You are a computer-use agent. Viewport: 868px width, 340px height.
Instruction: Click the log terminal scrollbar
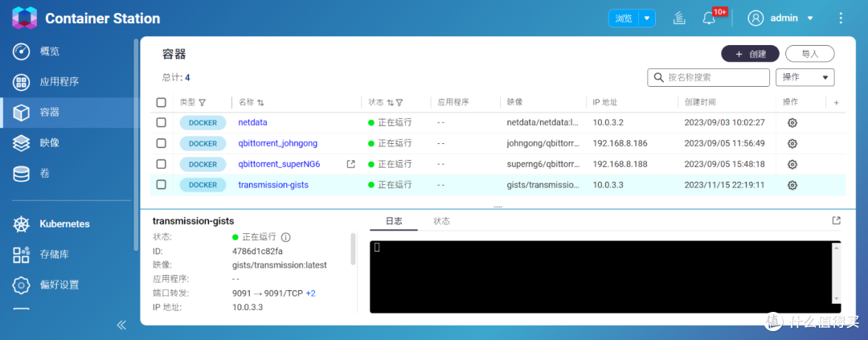[837, 274]
